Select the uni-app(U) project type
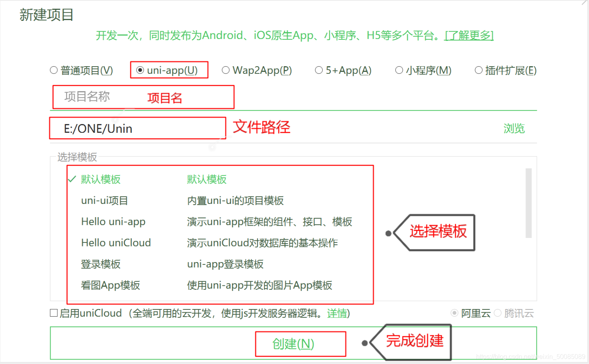The width and height of the screenshot is (589, 364). 140,70
